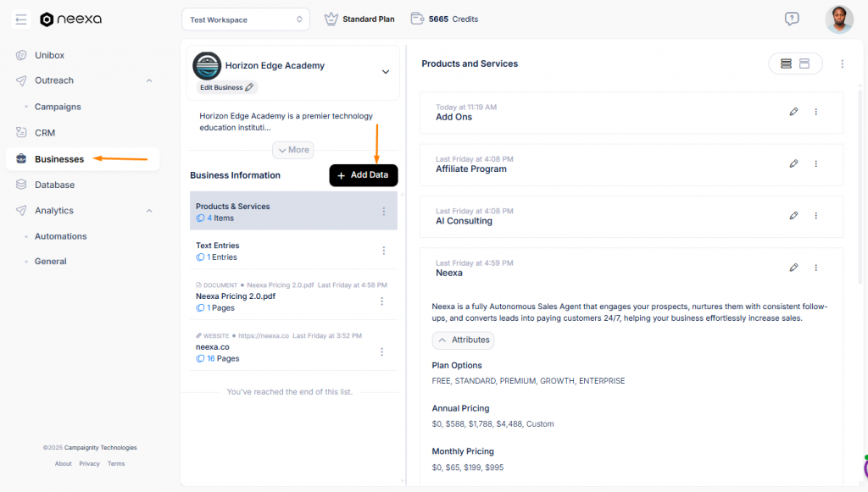
Task: Click the edit pencil for AI Consulting
Action: click(x=793, y=216)
